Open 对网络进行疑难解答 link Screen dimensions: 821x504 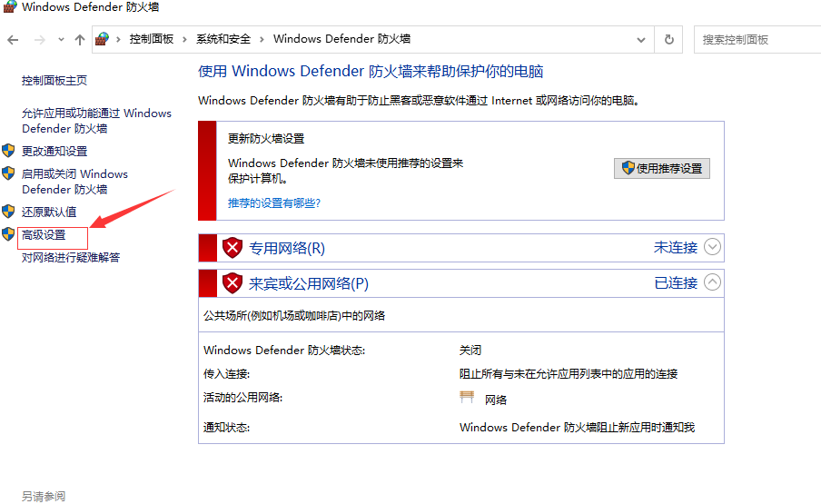[71, 258]
